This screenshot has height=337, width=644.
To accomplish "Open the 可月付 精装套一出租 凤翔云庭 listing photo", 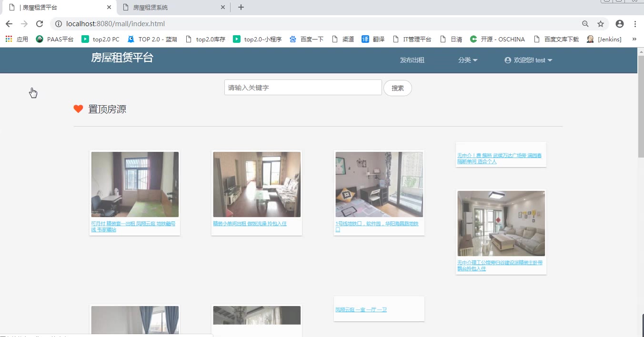I will 135,184.
